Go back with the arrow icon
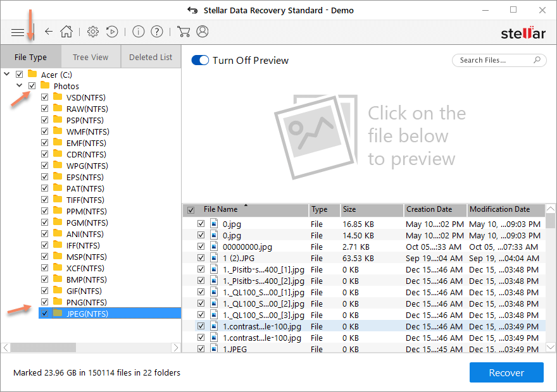 [x=49, y=32]
